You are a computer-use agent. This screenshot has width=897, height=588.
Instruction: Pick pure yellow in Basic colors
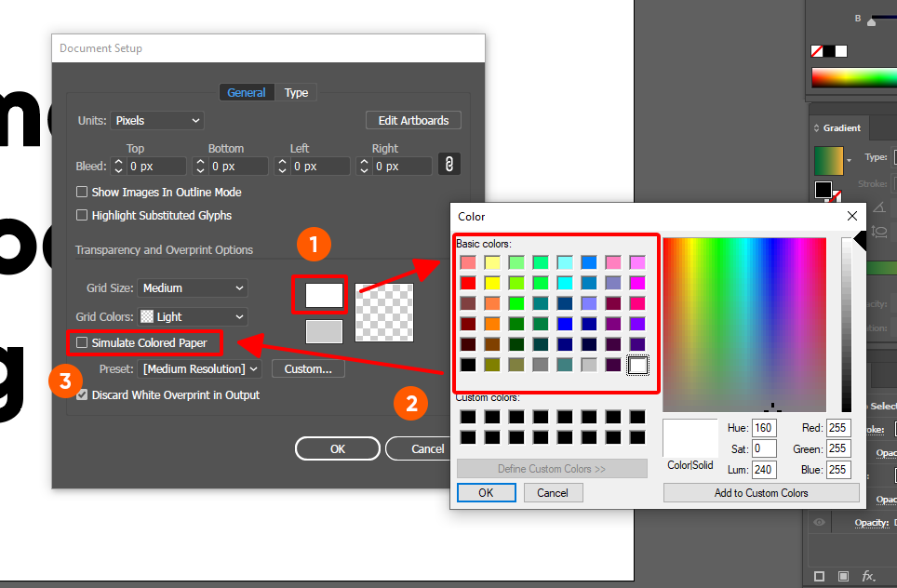pyautogui.click(x=492, y=283)
